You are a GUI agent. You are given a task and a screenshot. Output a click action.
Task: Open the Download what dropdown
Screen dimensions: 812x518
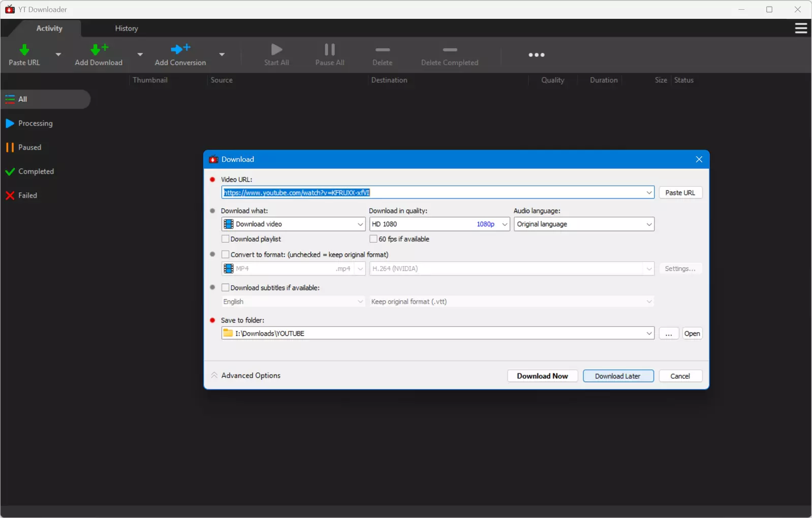coord(293,224)
